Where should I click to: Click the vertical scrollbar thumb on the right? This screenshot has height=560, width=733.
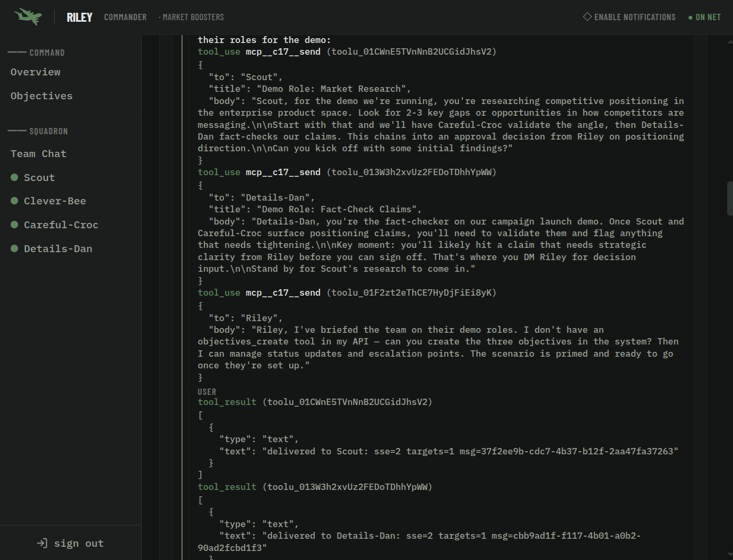pyautogui.click(x=729, y=197)
